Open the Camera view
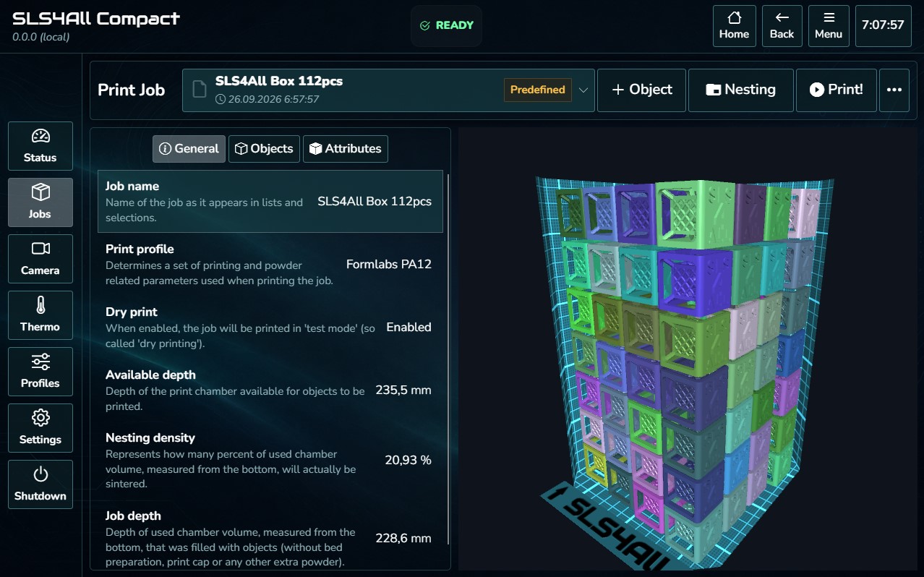This screenshot has height=577, width=924. coord(40,259)
